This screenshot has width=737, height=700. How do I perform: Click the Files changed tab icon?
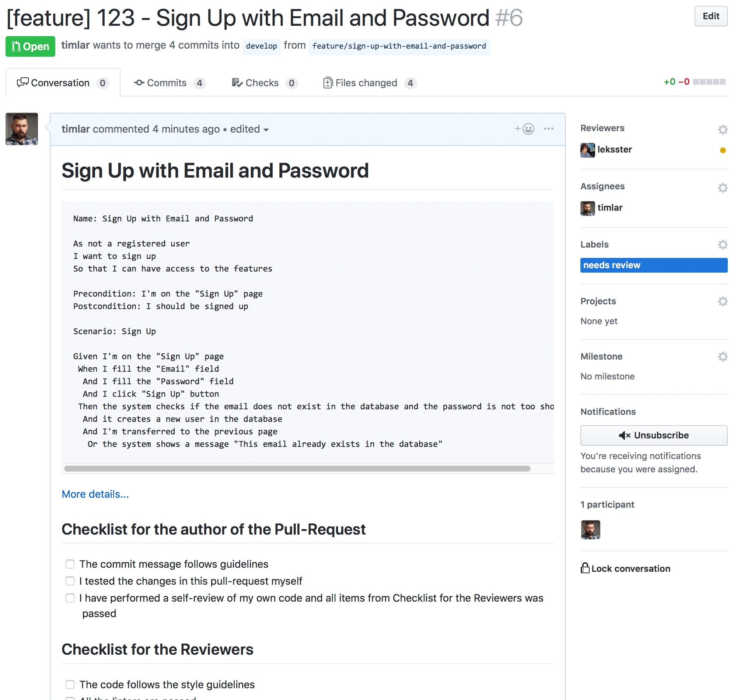328,83
